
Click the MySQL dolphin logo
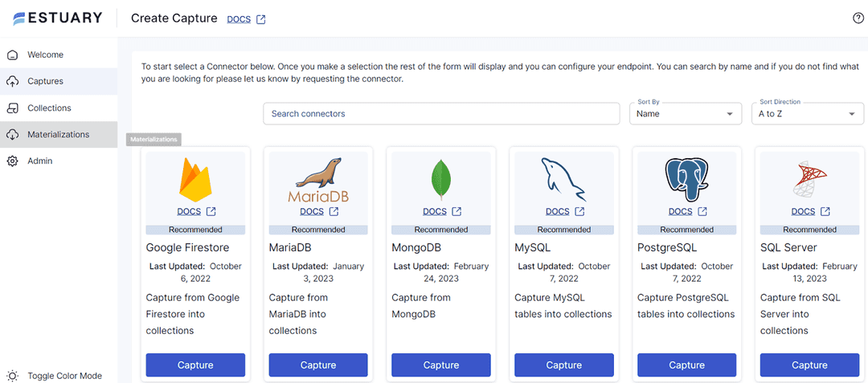click(x=563, y=180)
